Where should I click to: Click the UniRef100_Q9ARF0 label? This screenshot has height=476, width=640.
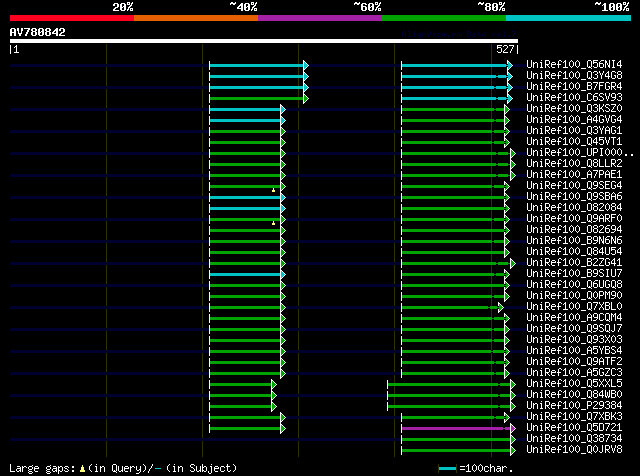(x=574, y=219)
